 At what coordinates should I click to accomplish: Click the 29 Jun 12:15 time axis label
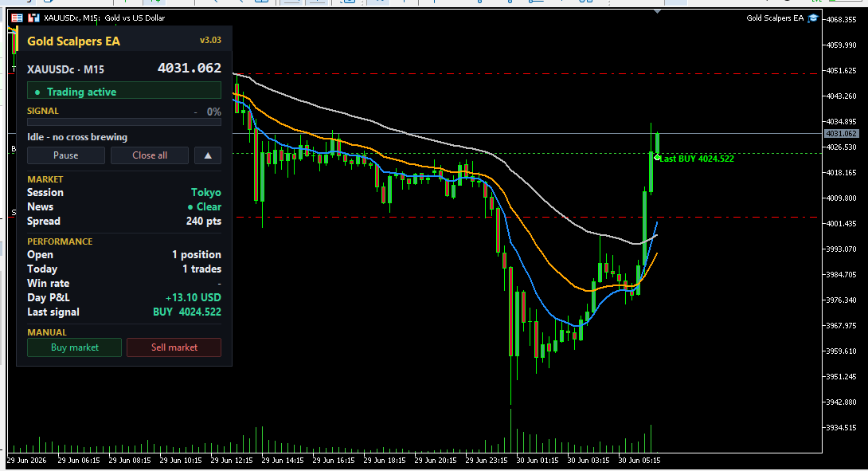pos(232,460)
